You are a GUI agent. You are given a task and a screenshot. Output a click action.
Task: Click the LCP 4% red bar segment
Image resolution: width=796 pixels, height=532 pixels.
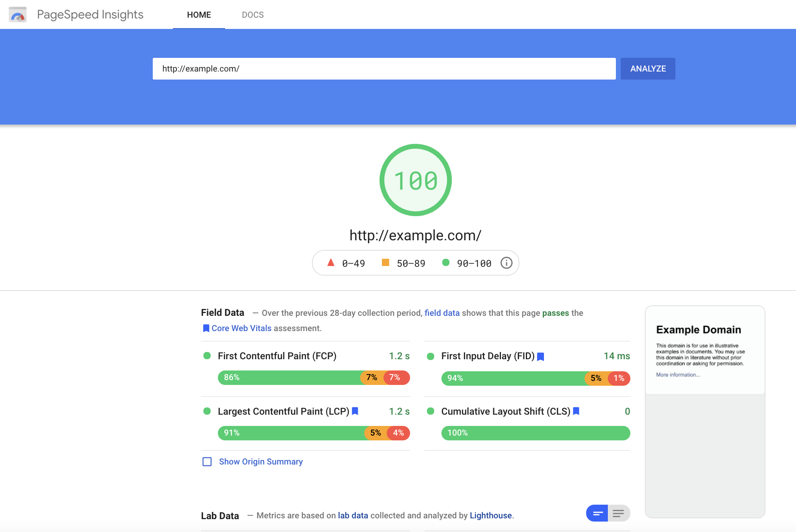[x=398, y=433]
